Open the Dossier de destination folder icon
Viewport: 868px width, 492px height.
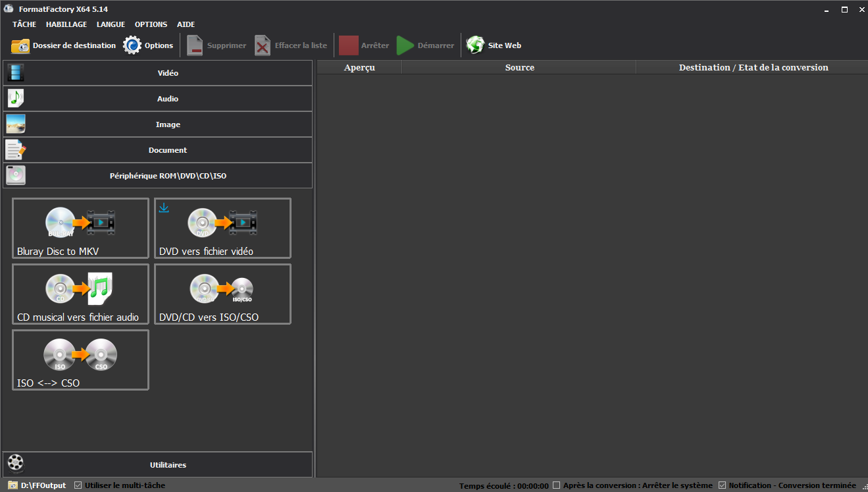point(20,45)
